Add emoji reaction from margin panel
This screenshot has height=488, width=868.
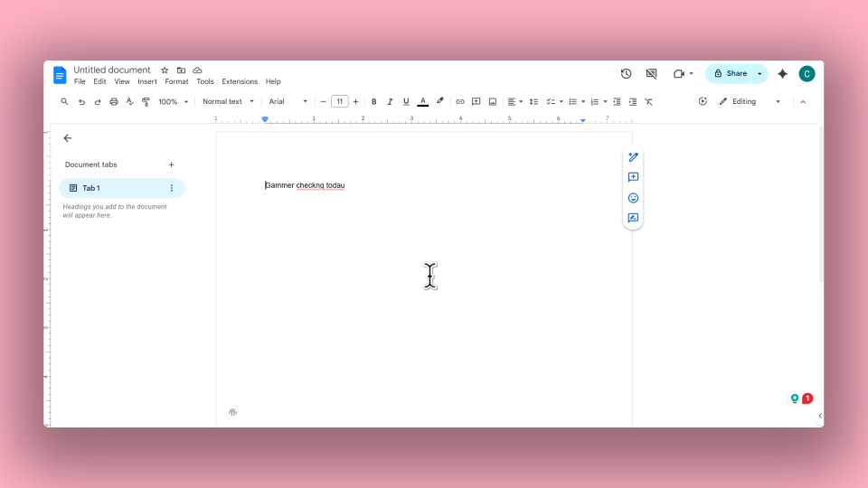point(633,198)
